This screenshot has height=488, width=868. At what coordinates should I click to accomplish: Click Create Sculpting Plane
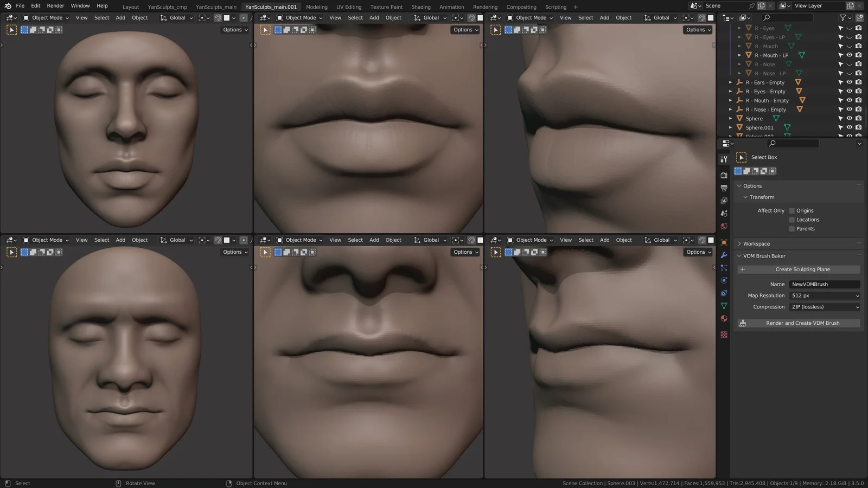coord(802,269)
